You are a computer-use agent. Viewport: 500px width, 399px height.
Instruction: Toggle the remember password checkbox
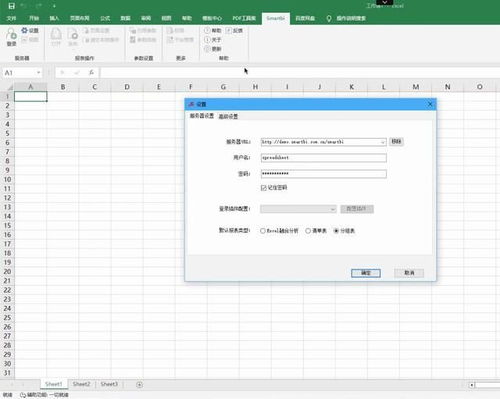click(x=263, y=188)
